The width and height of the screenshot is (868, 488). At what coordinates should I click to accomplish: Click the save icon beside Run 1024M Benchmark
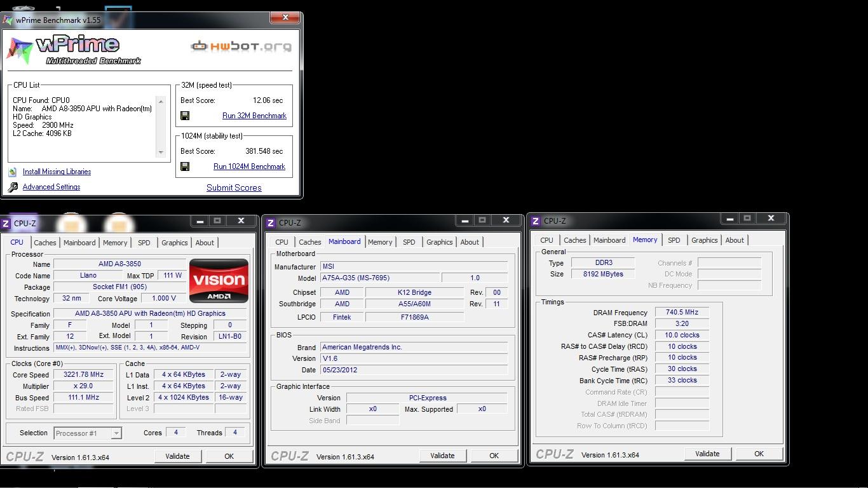point(185,166)
